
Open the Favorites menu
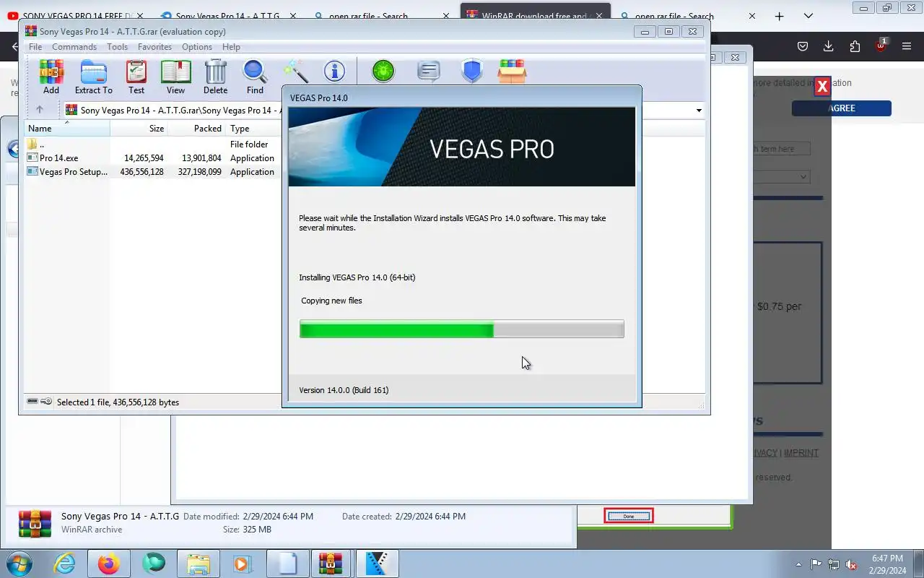[x=154, y=47]
